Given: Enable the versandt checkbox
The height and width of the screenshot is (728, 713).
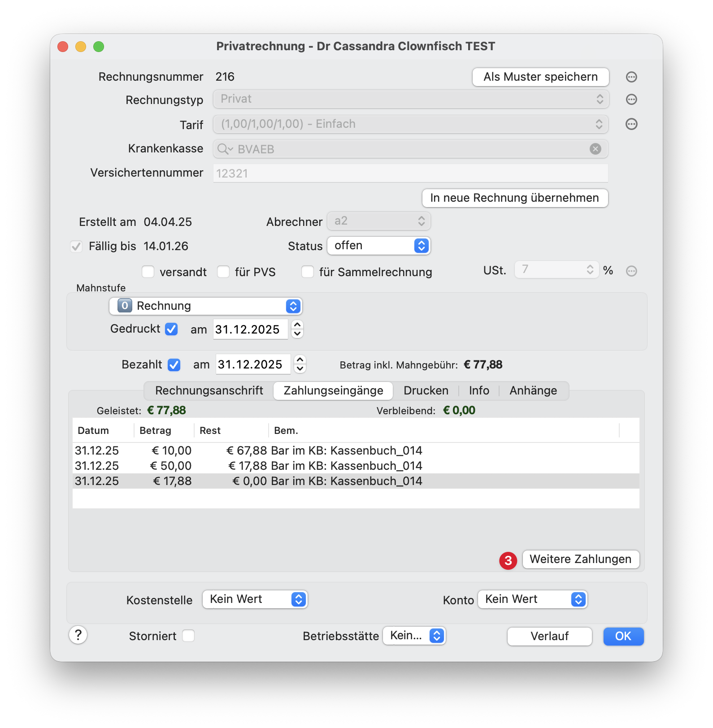Looking at the screenshot, I should pos(148,272).
